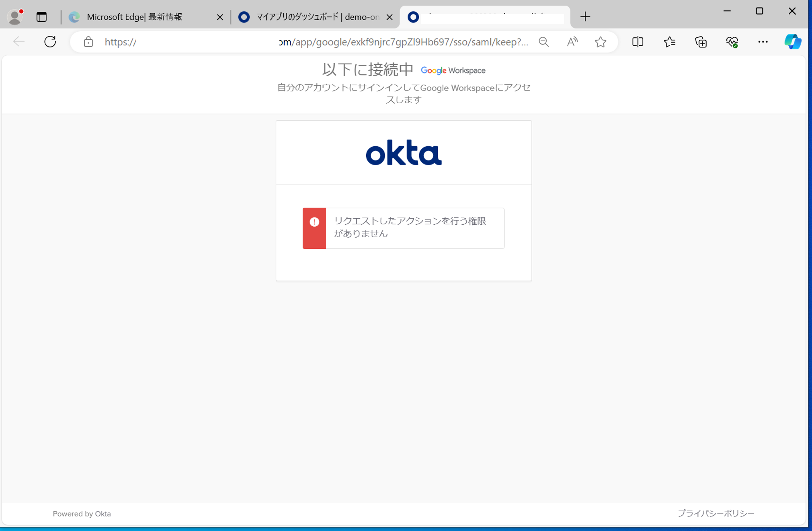Go back to previous page
Screen dimensions: 812x531
[x=19, y=42]
